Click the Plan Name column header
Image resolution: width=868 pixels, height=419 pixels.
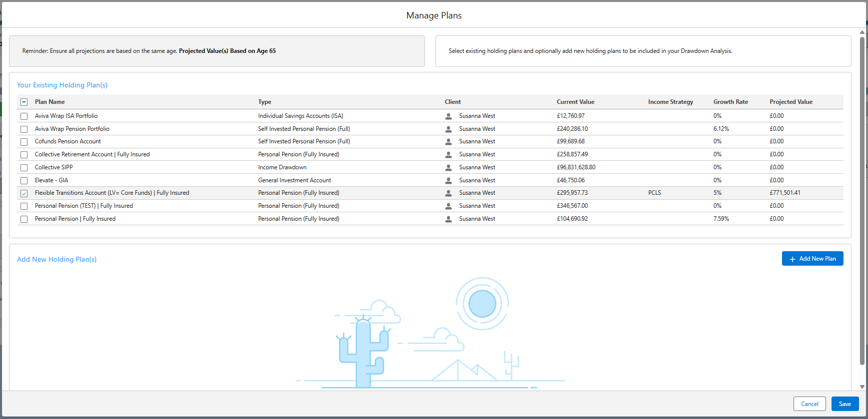coord(50,102)
